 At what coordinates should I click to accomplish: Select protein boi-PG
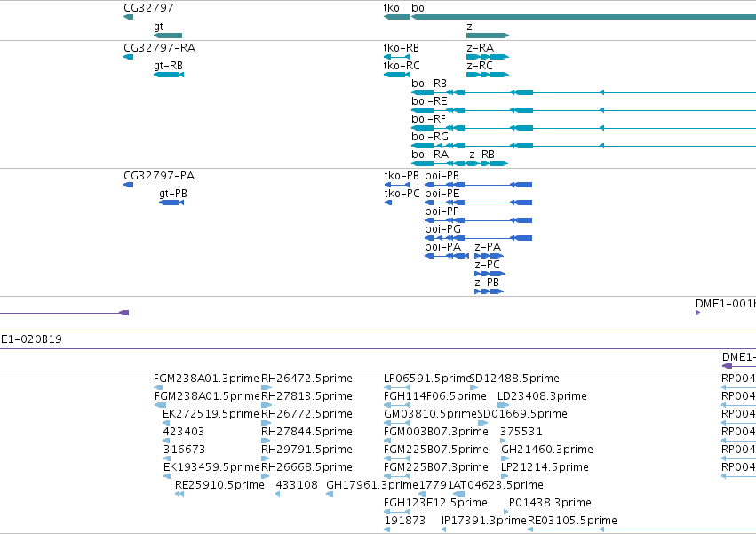[442, 229]
